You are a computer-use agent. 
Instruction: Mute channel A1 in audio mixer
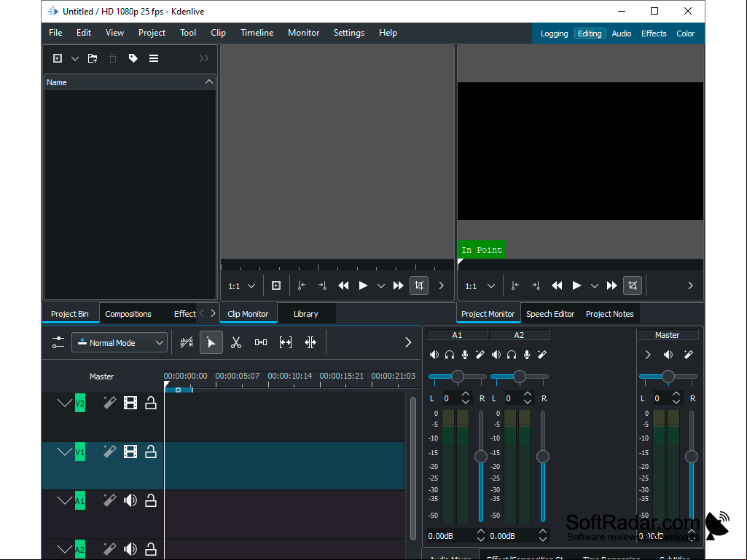click(434, 355)
